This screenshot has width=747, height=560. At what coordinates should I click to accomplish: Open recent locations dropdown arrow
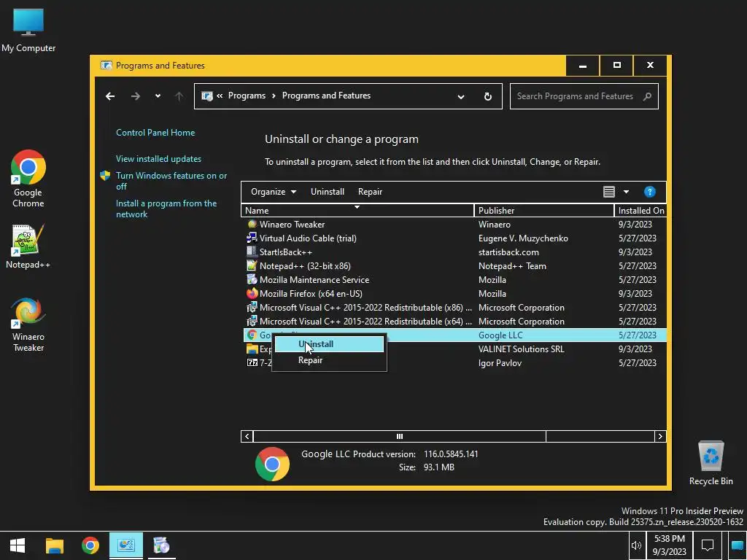(x=158, y=96)
